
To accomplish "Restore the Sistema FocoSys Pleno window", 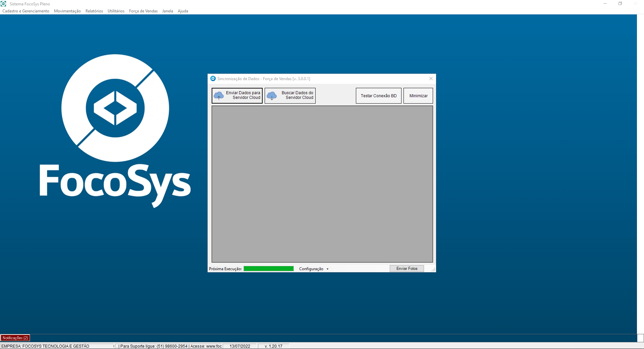I will (x=620, y=4).
